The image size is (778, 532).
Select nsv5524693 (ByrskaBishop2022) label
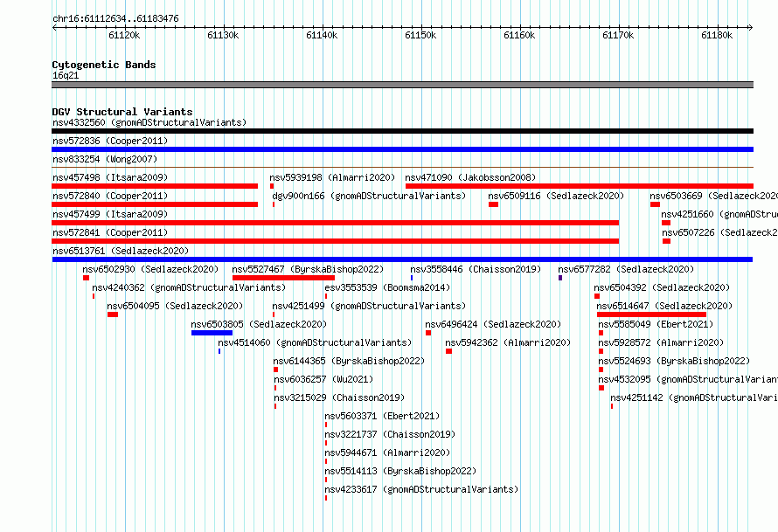tap(674, 361)
